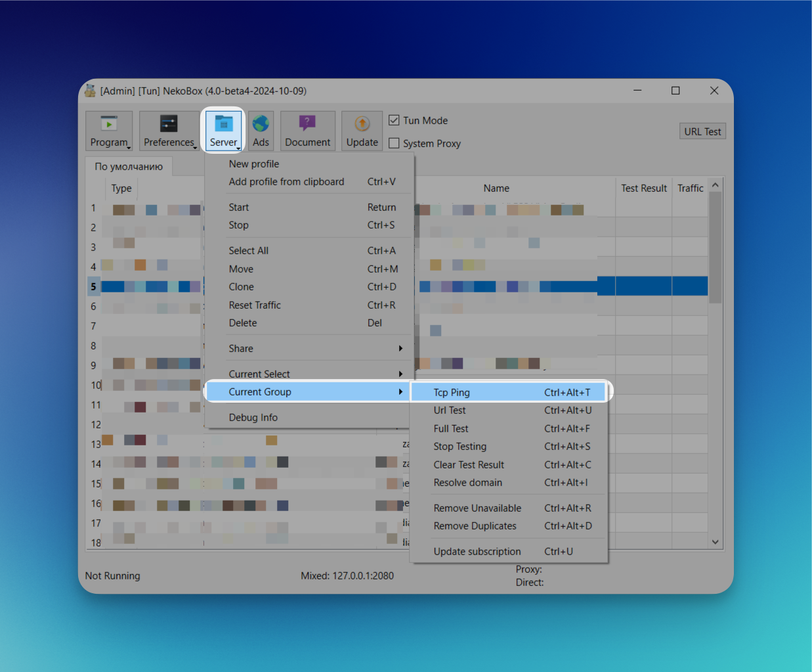
Task: Select highlighted row number 5
Action: (x=93, y=286)
